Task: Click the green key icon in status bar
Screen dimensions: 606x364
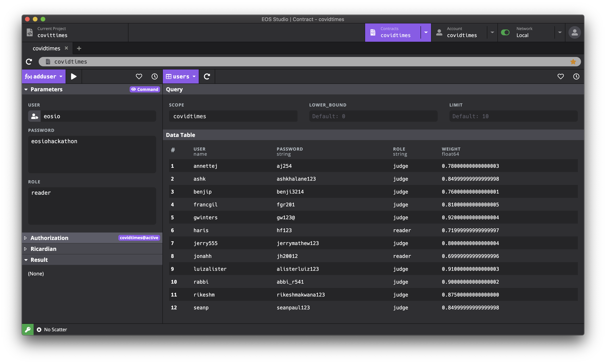Action: [28, 329]
